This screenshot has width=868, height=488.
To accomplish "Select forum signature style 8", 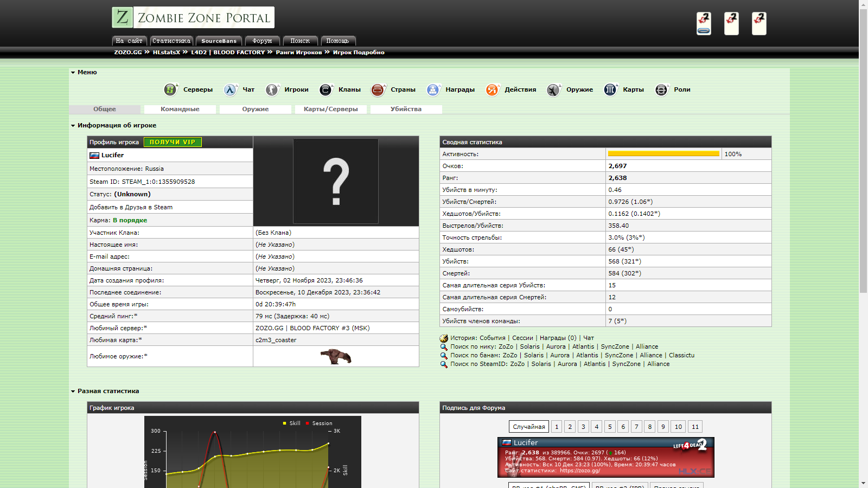I will 649,427.
